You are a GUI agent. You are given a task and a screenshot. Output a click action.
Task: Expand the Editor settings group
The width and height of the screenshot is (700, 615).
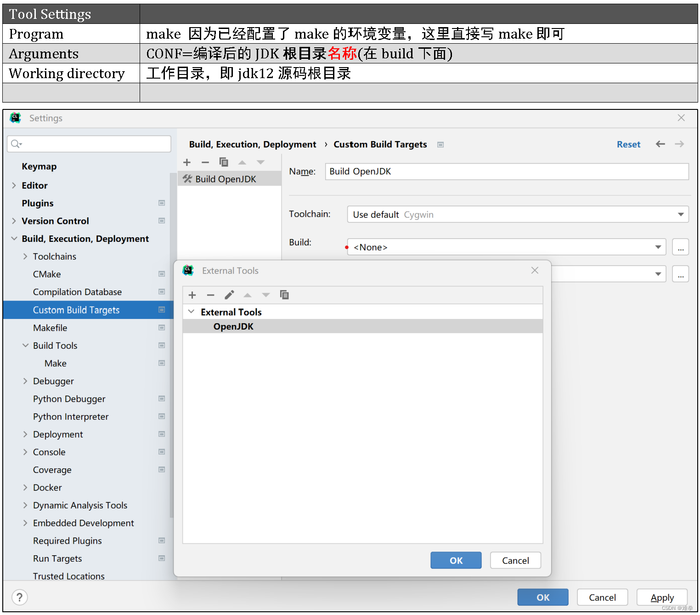[x=14, y=185]
